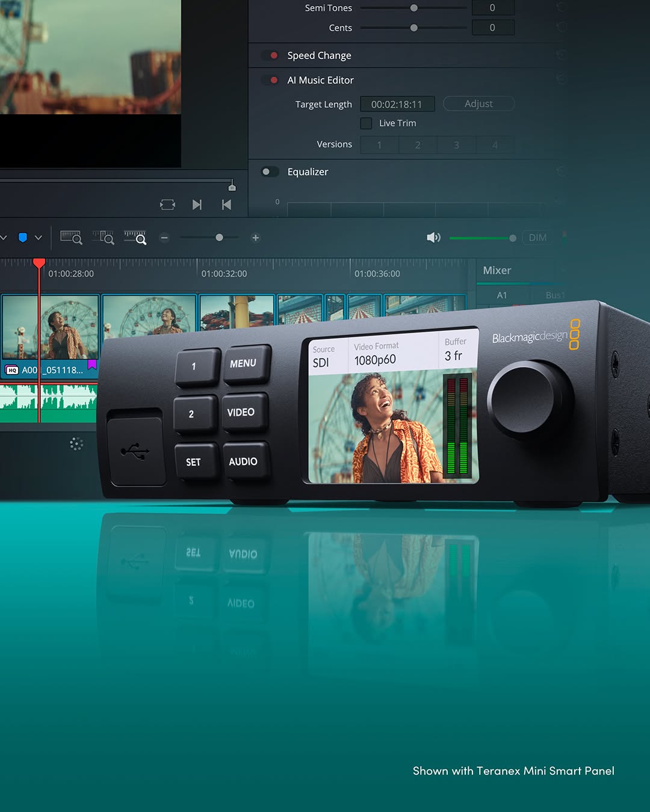Select Versions button 3
650x812 pixels.
[x=456, y=145]
